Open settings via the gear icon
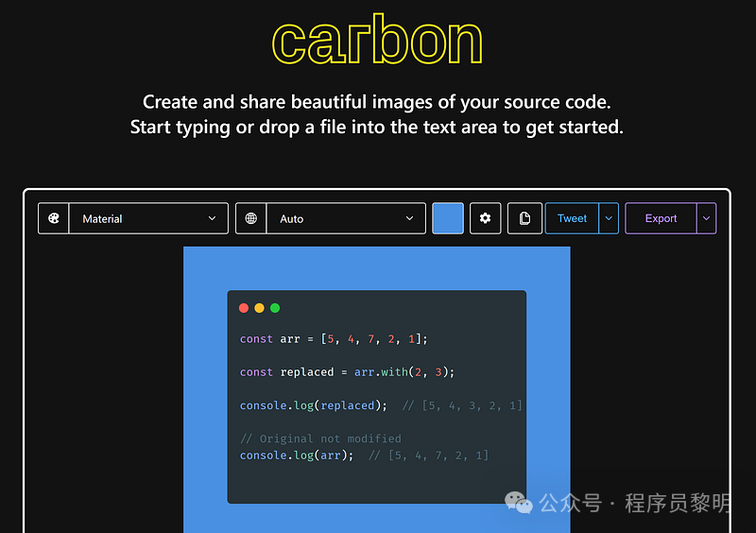The image size is (756, 533). pos(486,218)
